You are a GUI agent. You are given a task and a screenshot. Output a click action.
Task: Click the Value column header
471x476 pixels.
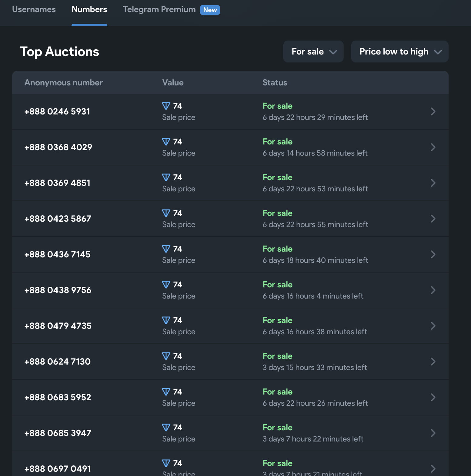coord(173,83)
